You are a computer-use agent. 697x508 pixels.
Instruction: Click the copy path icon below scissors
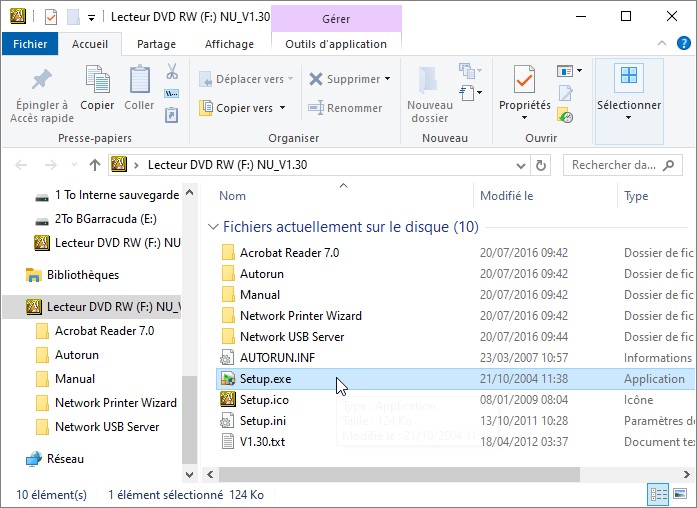(x=172, y=93)
